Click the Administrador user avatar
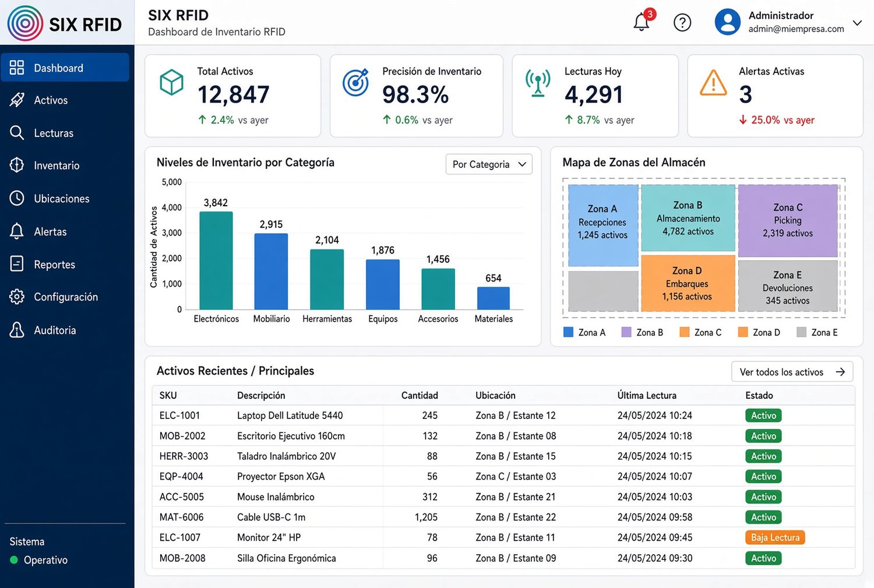The height and width of the screenshot is (588, 874). [728, 22]
